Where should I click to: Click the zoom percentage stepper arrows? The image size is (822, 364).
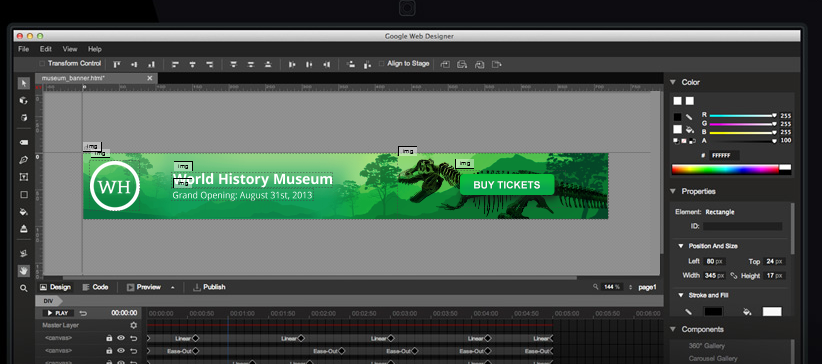(631, 287)
